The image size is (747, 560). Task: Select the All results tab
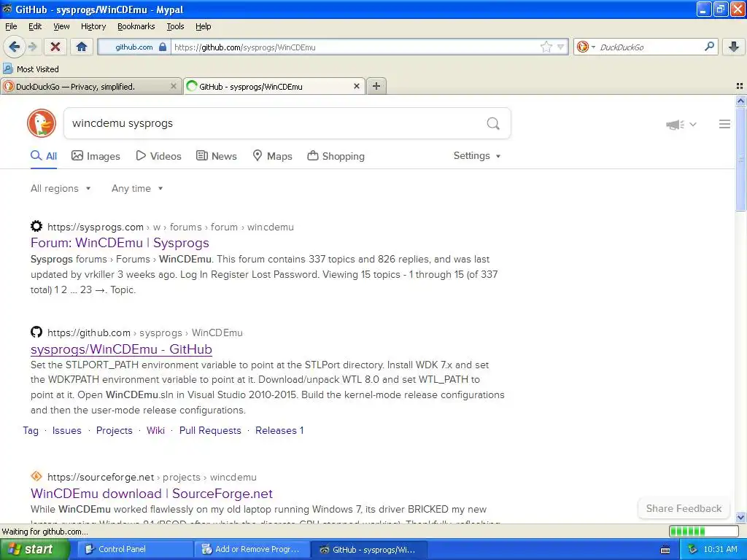44,156
